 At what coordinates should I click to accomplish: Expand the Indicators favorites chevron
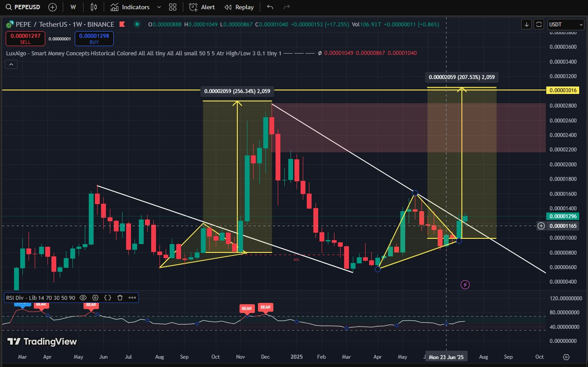pos(159,7)
